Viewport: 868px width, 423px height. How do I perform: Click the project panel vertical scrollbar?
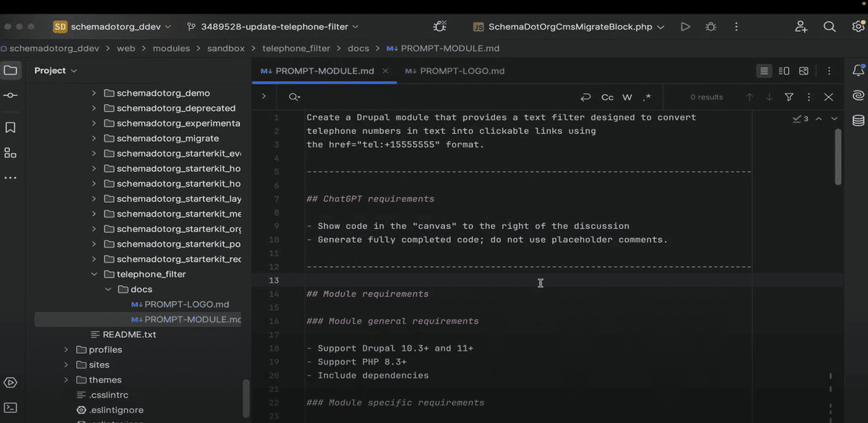tap(246, 399)
